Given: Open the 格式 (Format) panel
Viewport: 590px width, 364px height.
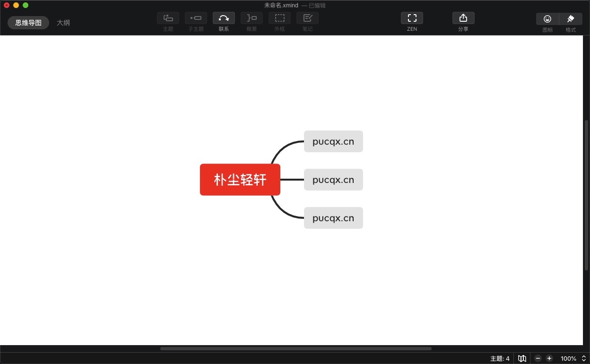Looking at the screenshot, I should coord(570,19).
